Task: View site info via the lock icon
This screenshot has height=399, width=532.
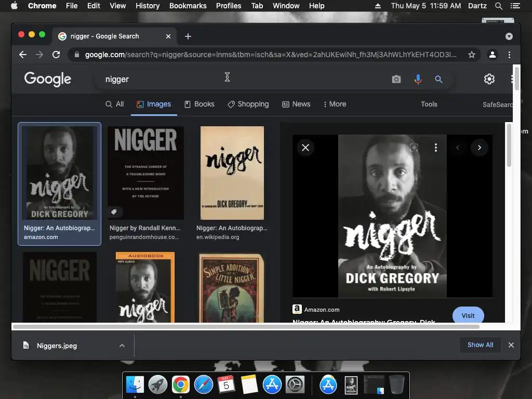Action: pyautogui.click(x=77, y=55)
